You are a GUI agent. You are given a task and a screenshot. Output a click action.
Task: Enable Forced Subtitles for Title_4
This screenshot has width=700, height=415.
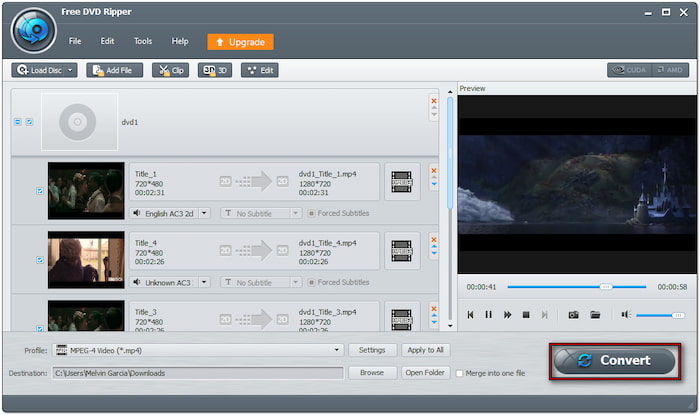[311, 282]
